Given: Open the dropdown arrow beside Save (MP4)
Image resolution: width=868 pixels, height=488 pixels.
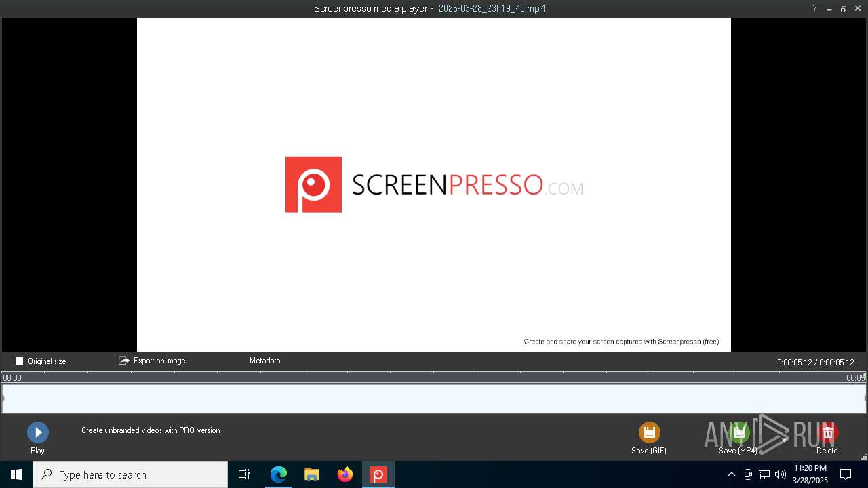Looking at the screenshot, I should pyautogui.click(x=785, y=440).
